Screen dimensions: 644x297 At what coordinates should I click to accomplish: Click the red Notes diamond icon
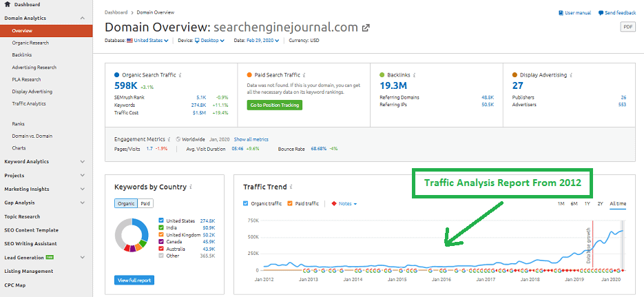click(x=334, y=204)
